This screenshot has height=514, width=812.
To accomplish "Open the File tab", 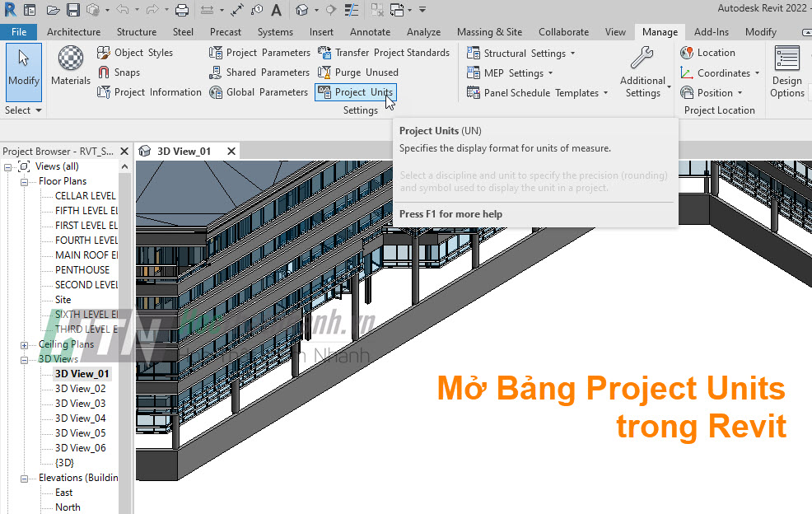I will (19, 31).
